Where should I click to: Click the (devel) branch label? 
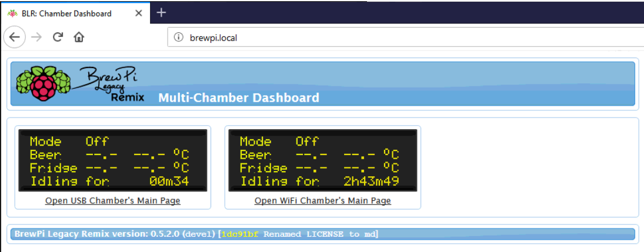199,234
